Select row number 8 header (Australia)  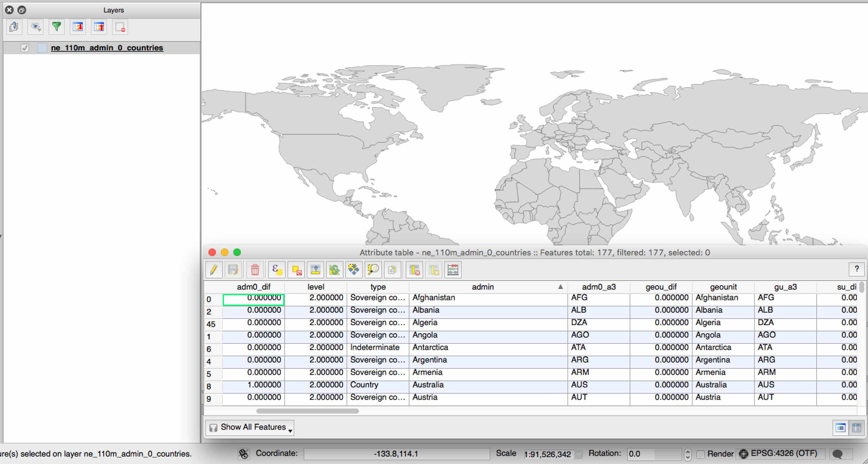[x=213, y=387]
